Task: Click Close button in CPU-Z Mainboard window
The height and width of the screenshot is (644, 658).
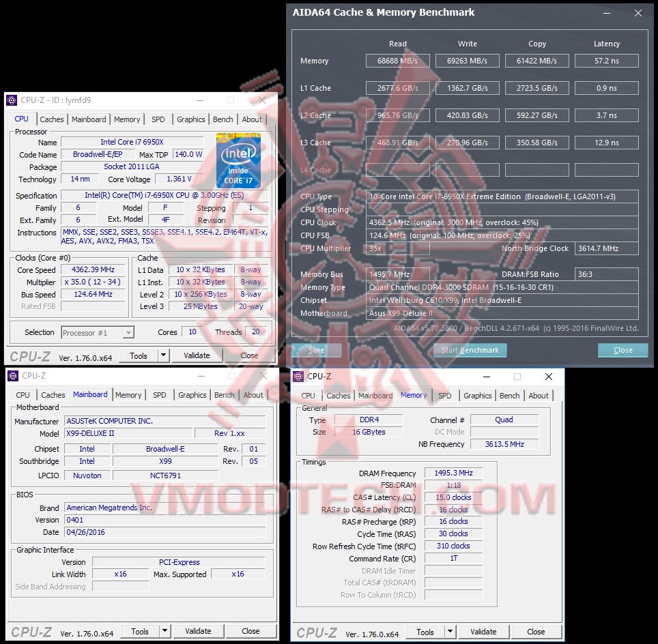Action: click(x=251, y=631)
